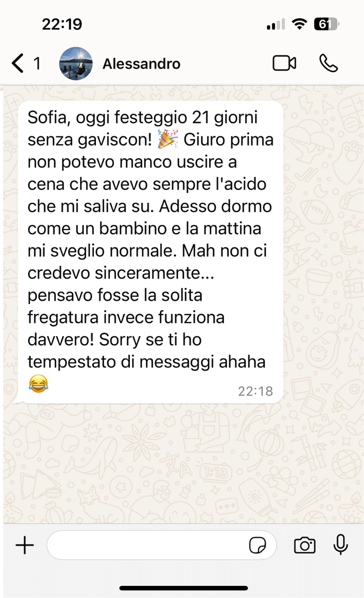Tap the 22:19 status bar clock
Screen dimensions: 364x598
[x=62, y=24]
